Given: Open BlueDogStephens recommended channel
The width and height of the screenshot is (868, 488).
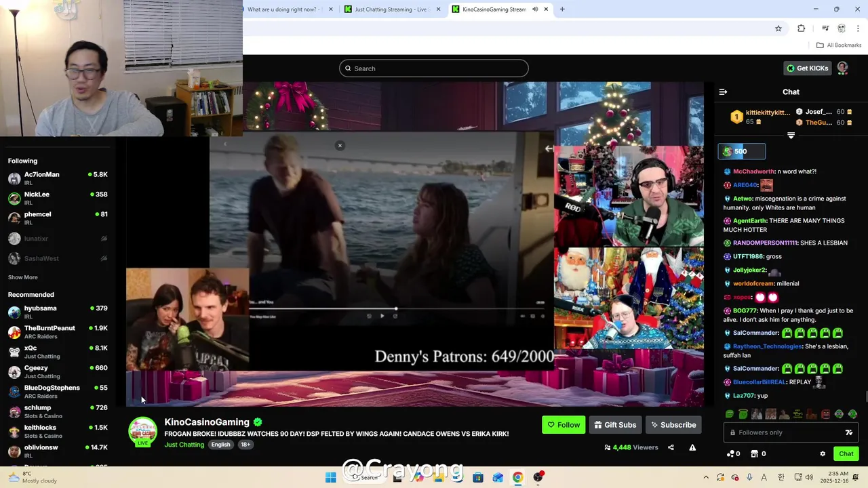Looking at the screenshot, I should point(58,391).
